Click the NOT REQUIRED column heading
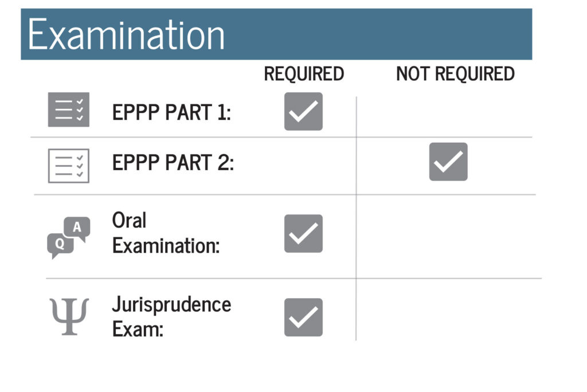Viewport: 587px width, 392px height. [455, 74]
